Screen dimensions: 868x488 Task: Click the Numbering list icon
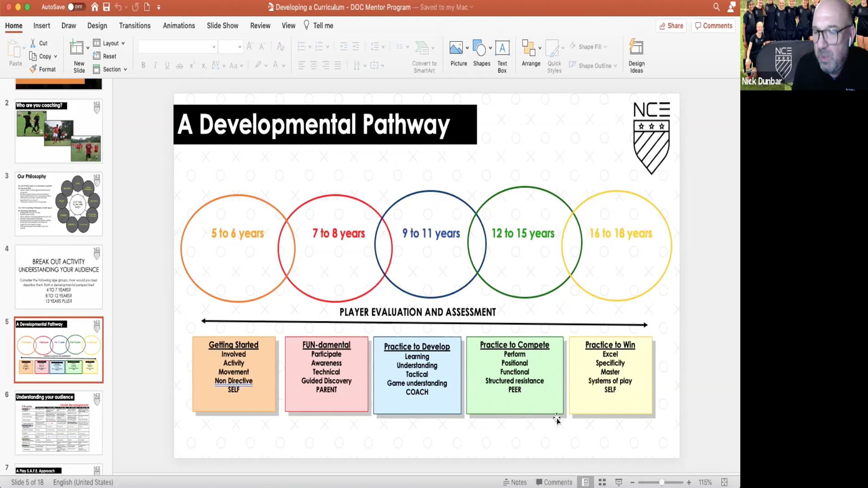(x=319, y=47)
